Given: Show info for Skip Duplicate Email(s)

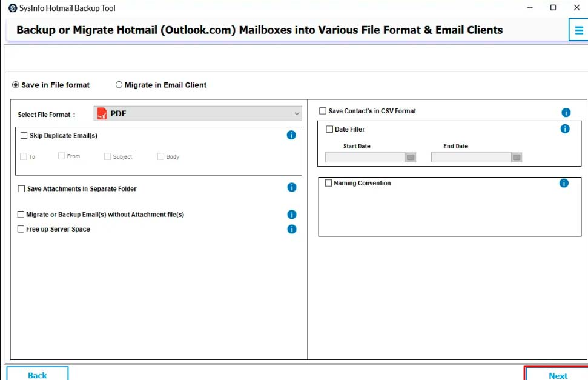Looking at the screenshot, I should pyautogui.click(x=291, y=135).
